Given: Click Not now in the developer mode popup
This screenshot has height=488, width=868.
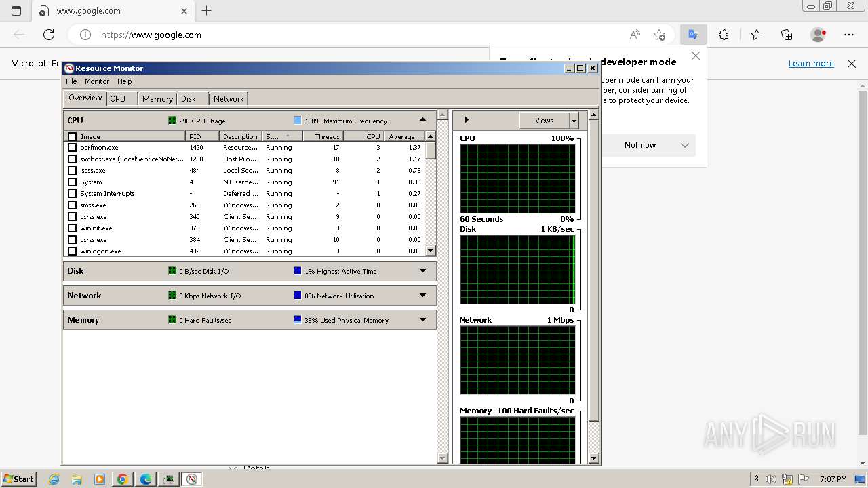Looking at the screenshot, I should (640, 145).
